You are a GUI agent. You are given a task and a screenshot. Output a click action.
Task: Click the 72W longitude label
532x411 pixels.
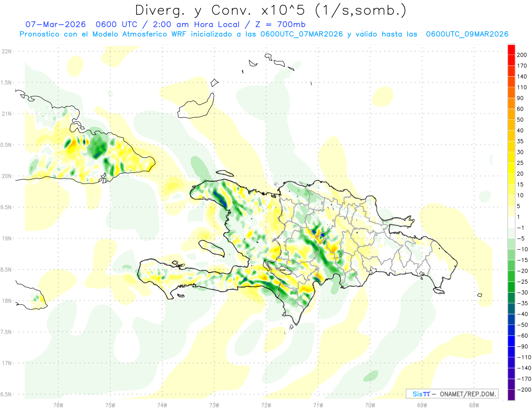point(266,405)
